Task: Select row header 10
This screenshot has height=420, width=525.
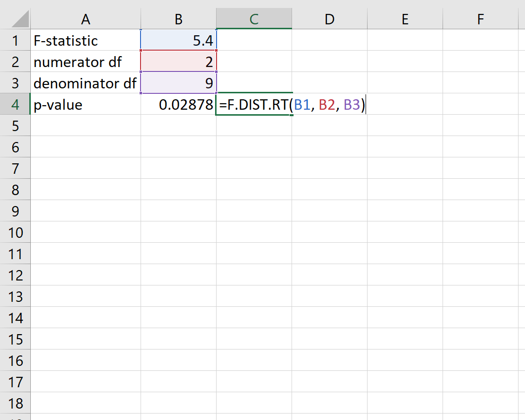Action: point(15,232)
